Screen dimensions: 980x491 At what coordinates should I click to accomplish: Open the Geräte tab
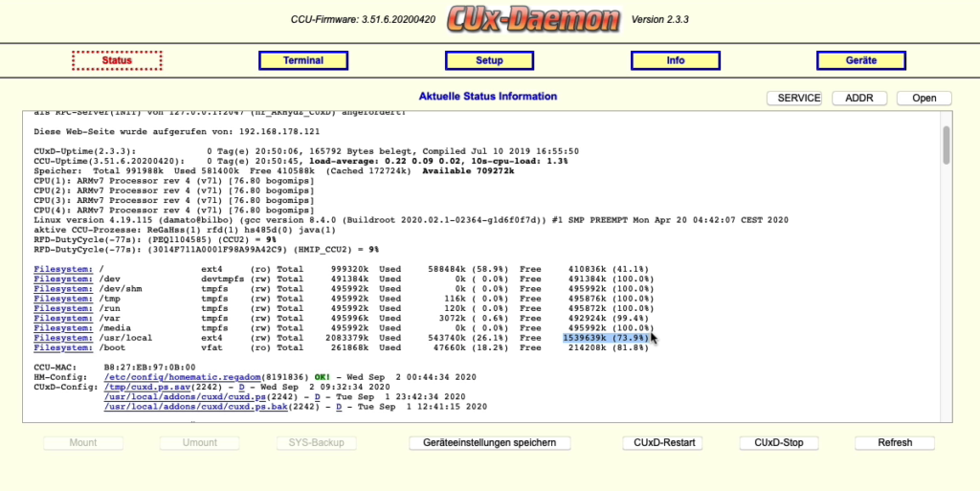pyautogui.click(x=861, y=60)
